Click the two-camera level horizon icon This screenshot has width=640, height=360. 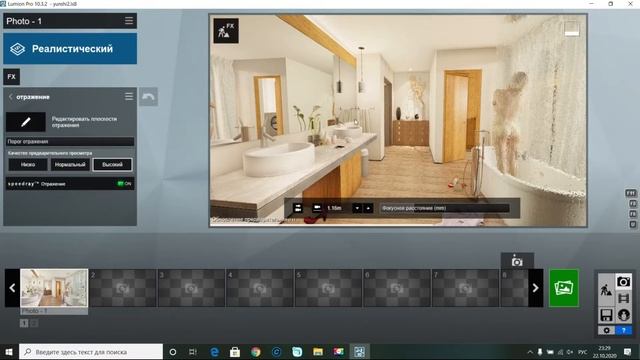click(298, 208)
